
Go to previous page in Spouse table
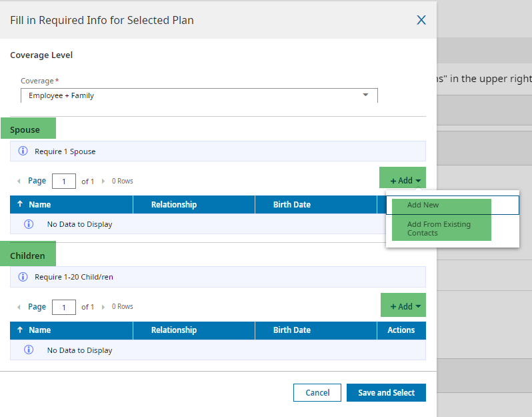click(19, 181)
